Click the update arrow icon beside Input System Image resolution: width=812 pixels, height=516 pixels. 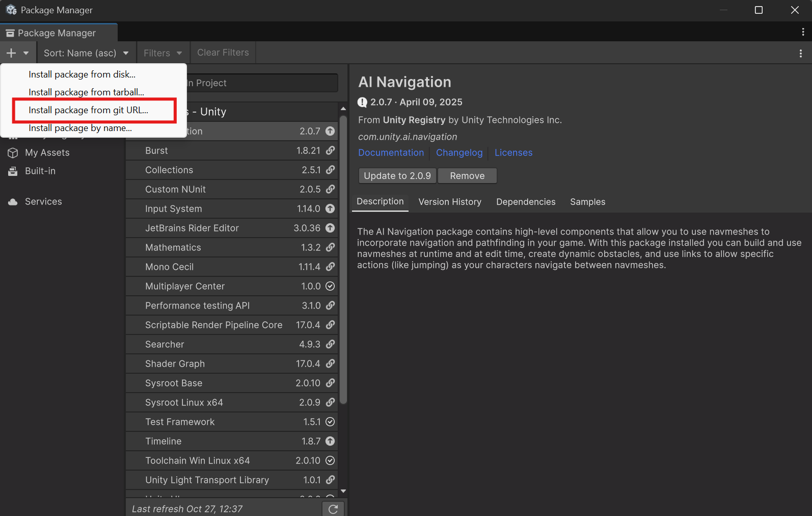pyautogui.click(x=330, y=209)
